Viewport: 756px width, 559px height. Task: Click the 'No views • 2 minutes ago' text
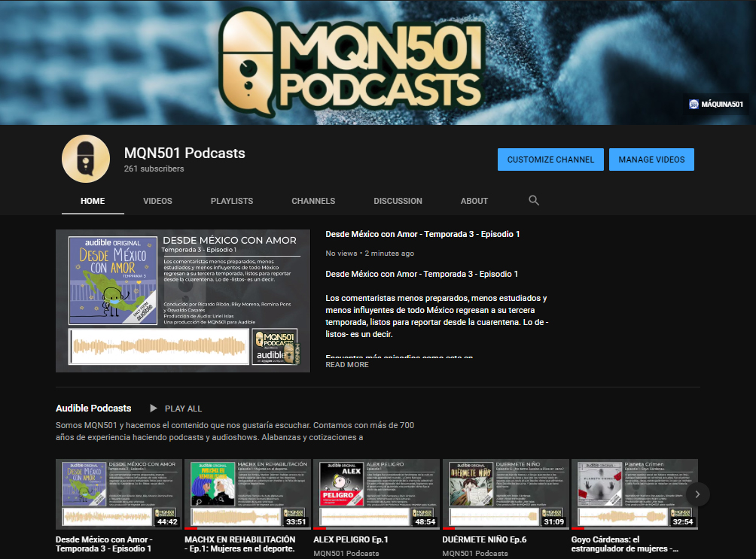coord(370,254)
